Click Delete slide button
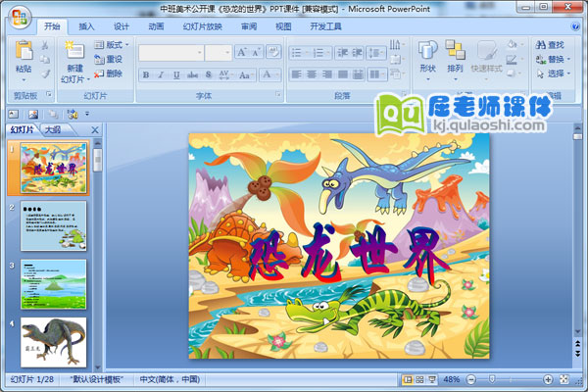588x392 pixels. click(109, 73)
